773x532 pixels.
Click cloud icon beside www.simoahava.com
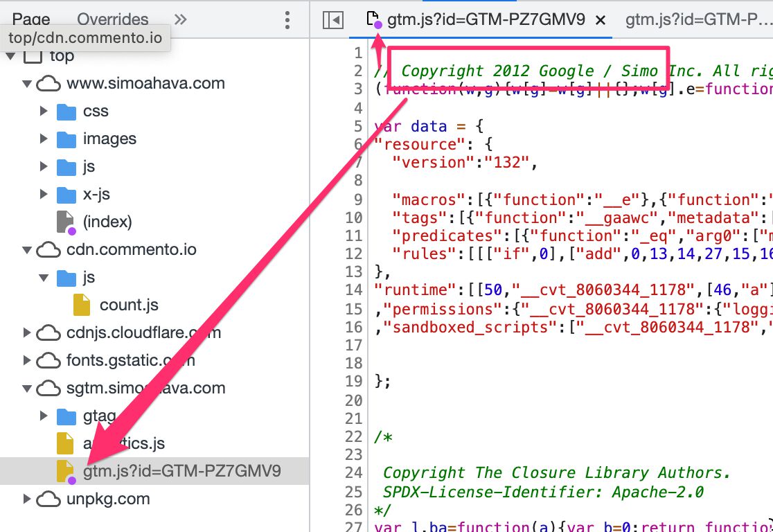(48, 83)
